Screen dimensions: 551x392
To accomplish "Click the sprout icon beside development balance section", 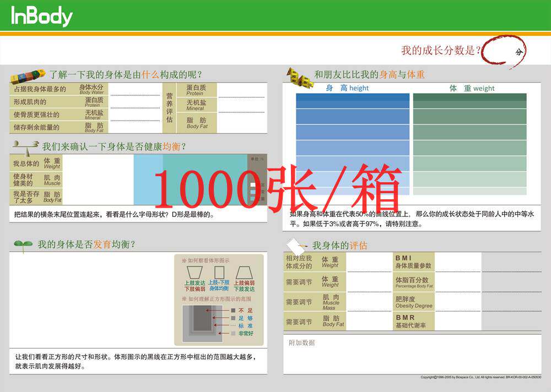I will pos(23,242).
